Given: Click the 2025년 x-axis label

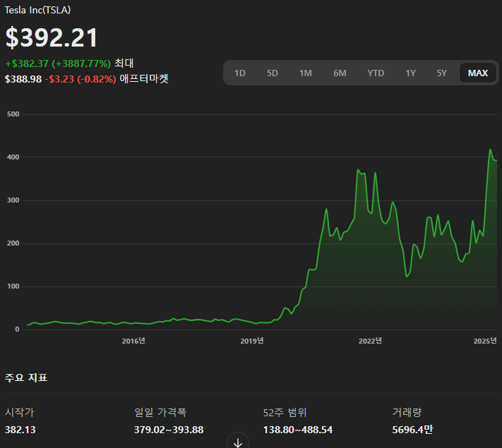Looking at the screenshot, I should [485, 341].
